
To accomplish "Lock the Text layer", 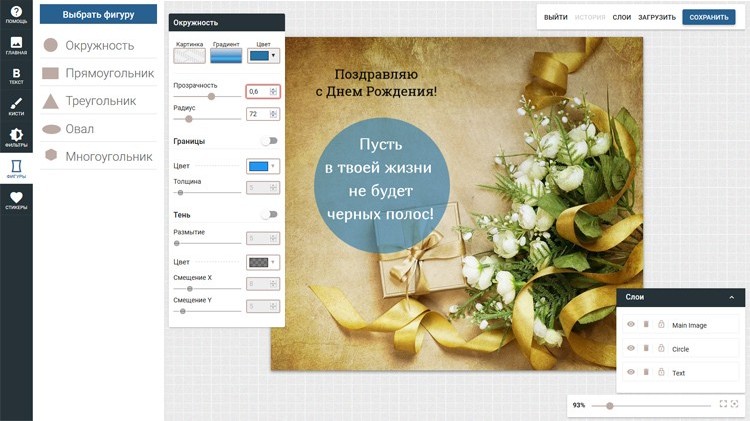I will 661,372.
